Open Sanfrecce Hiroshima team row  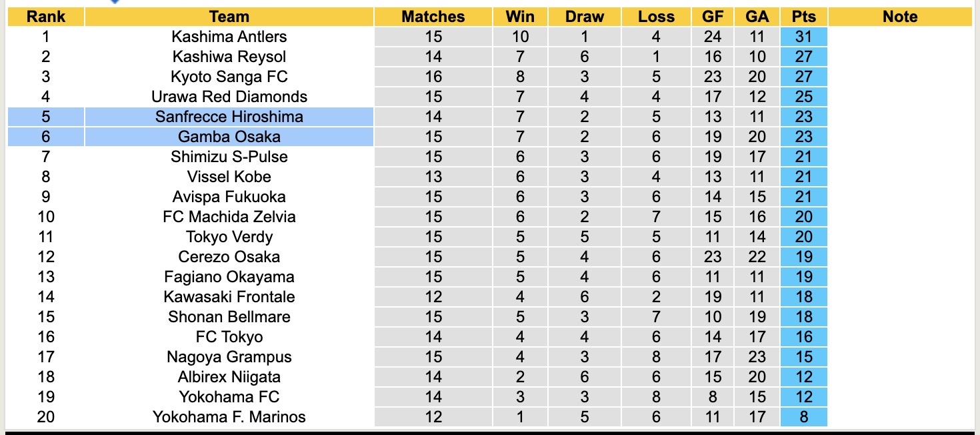229,117
